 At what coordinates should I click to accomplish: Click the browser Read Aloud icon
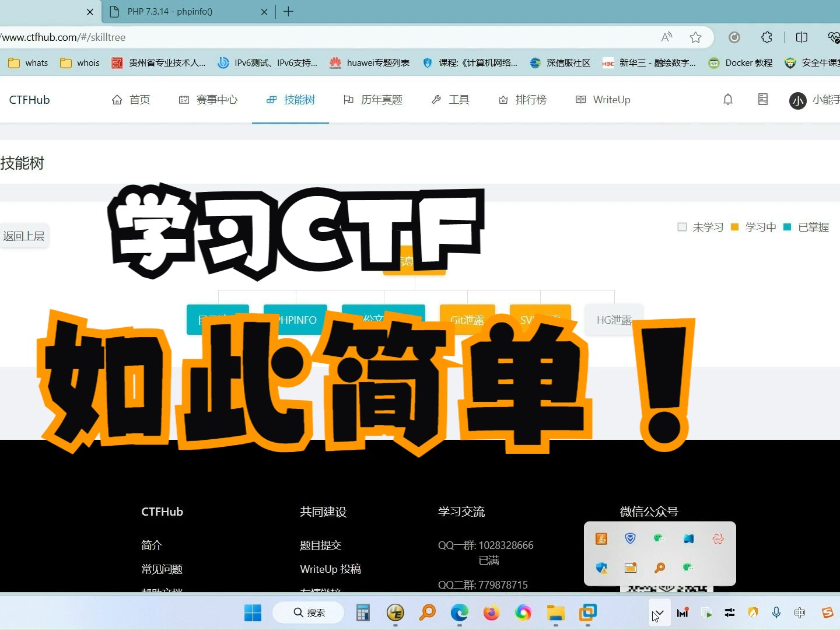pos(667,37)
